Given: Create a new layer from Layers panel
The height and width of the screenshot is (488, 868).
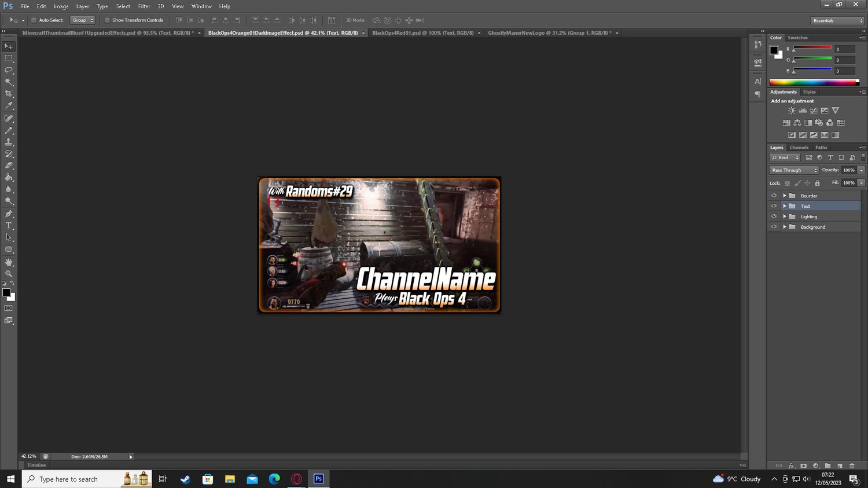Looking at the screenshot, I should coord(840,466).
